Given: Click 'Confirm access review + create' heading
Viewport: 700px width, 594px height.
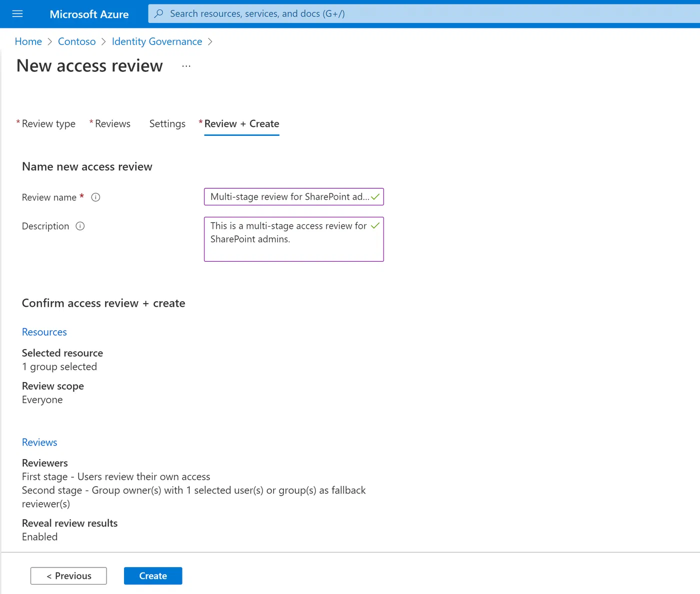Looking at the screenshot, I should point(103,303).
